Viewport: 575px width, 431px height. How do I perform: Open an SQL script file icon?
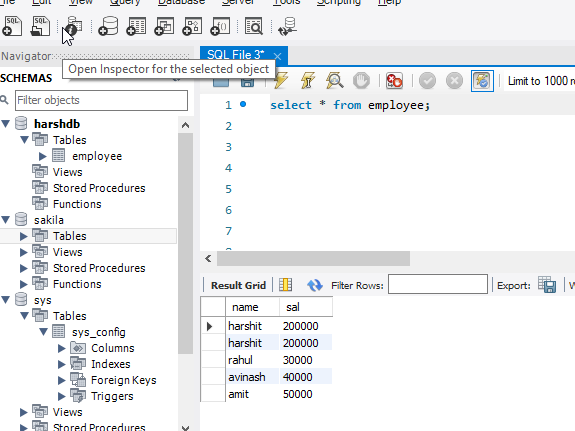(40, 26)
